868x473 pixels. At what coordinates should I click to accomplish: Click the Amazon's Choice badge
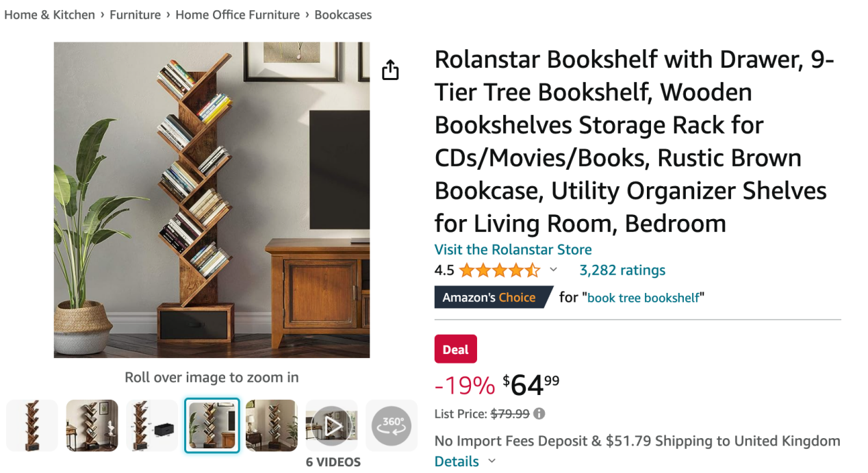tap(489, 298)
